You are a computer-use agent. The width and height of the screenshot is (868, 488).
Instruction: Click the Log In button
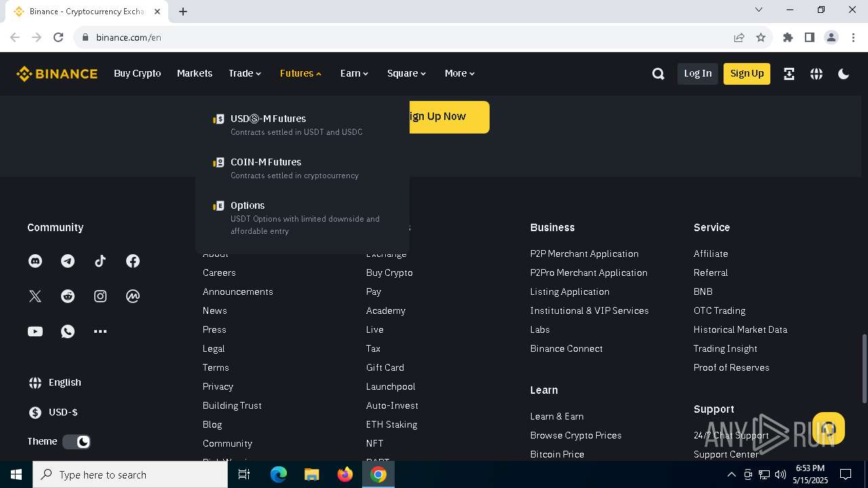[x=698, y=73]
